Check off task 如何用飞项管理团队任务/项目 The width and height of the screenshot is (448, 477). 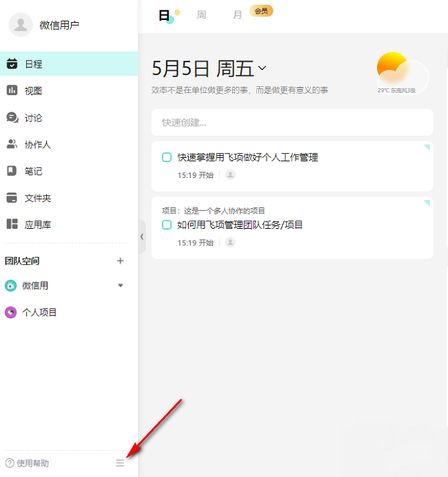click(x=167, y=225)
